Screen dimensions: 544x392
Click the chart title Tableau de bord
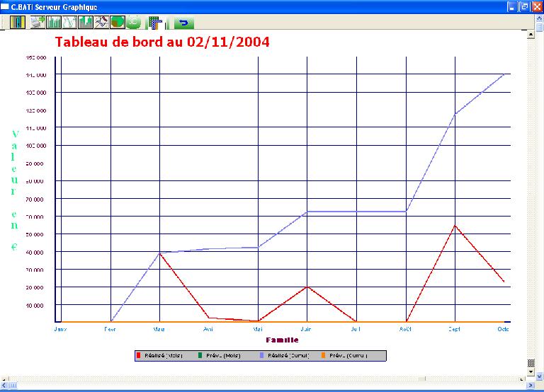coord(162,42)
